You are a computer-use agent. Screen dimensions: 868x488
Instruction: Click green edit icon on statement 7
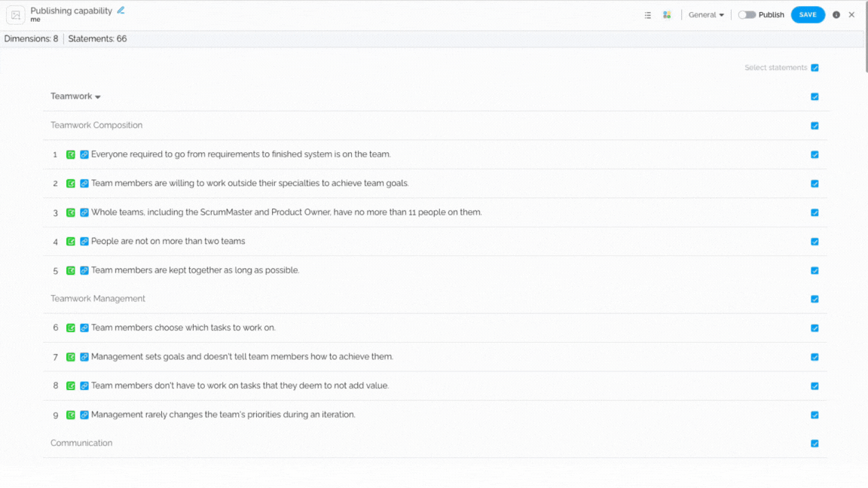click(x=71, y=357)
